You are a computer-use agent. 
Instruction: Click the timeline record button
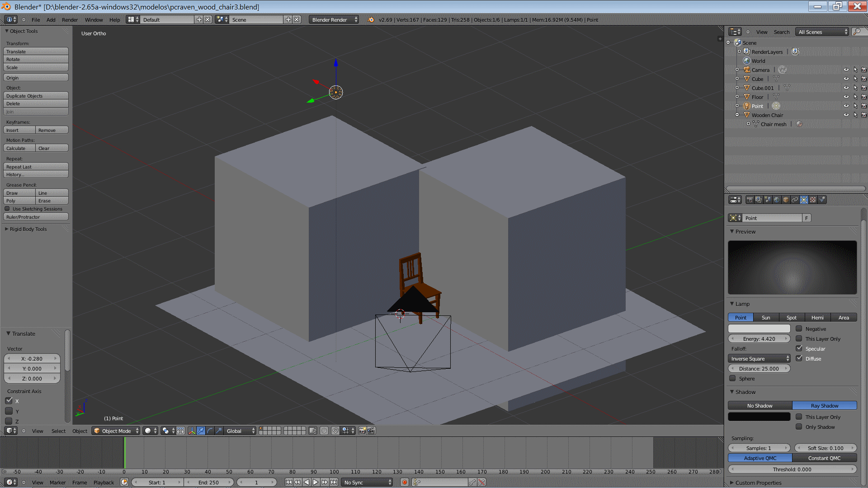(405, 482)
